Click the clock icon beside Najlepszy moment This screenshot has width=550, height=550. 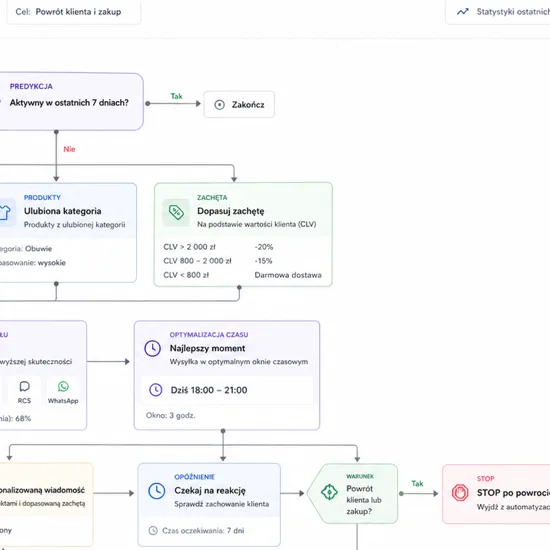153,348
